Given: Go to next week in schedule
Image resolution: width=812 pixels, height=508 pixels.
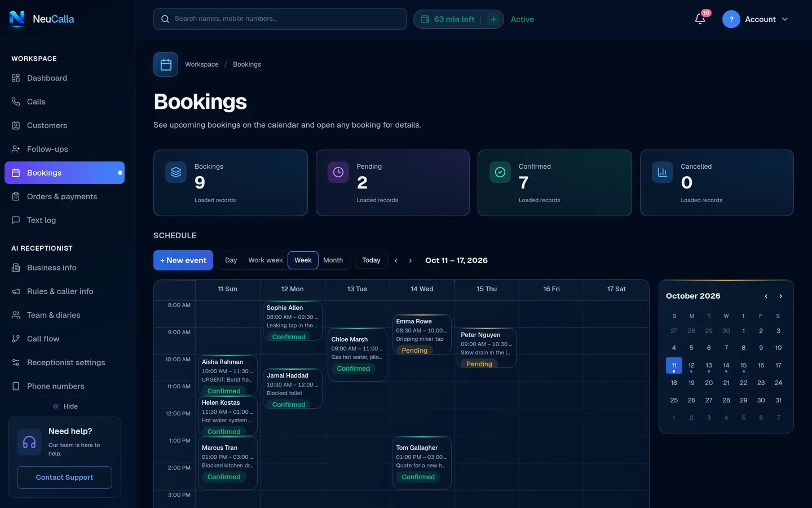Looking at the screenshot, I should tap(411, 260).
